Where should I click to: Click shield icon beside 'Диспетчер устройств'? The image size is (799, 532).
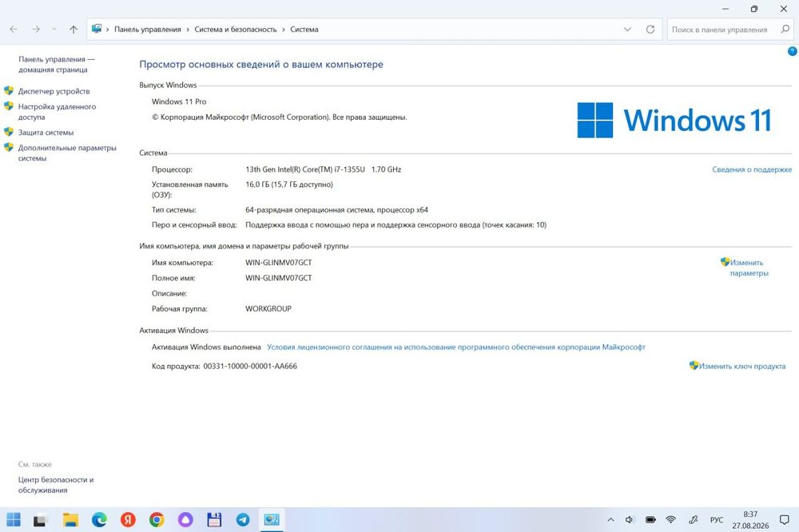pos(9,91)
